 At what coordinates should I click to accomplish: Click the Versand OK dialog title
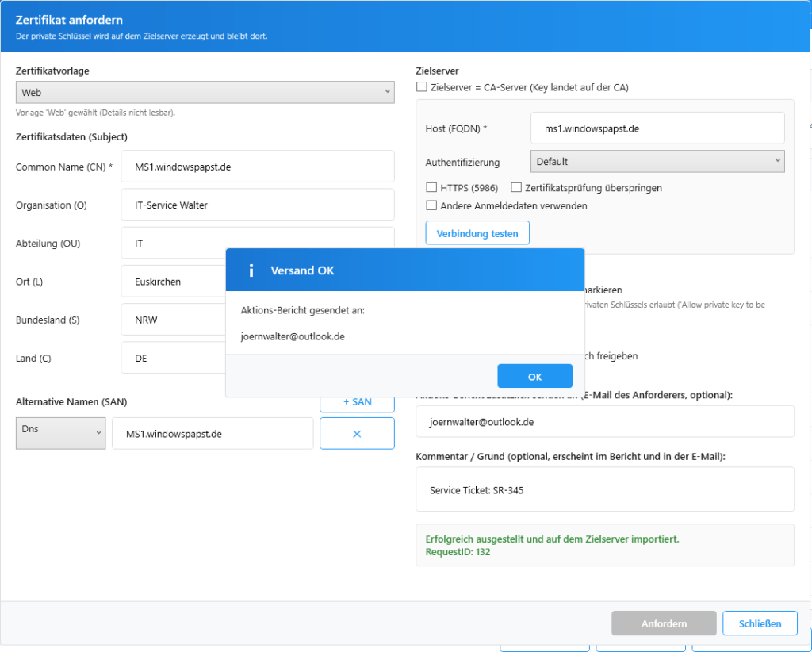[x=302, y=270]
